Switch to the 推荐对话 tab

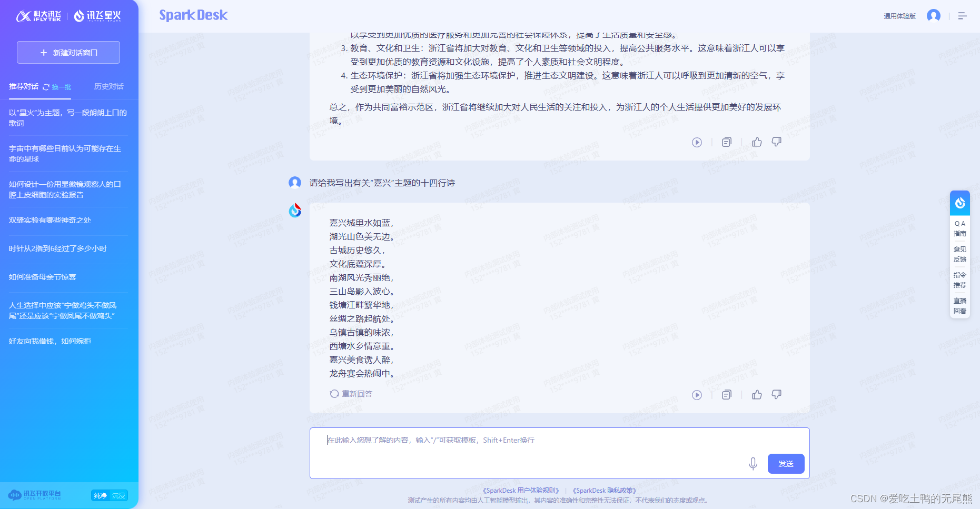point(24,86)
